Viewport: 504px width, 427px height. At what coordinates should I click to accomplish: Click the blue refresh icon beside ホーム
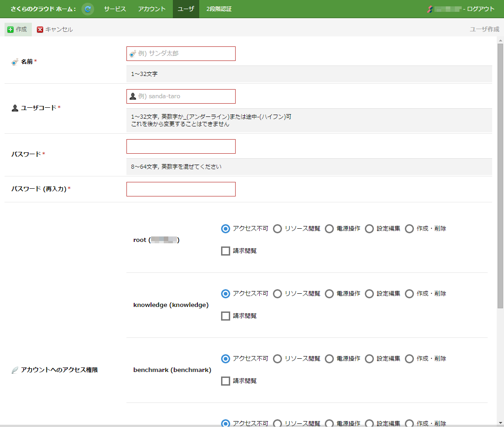pos(87,9)
